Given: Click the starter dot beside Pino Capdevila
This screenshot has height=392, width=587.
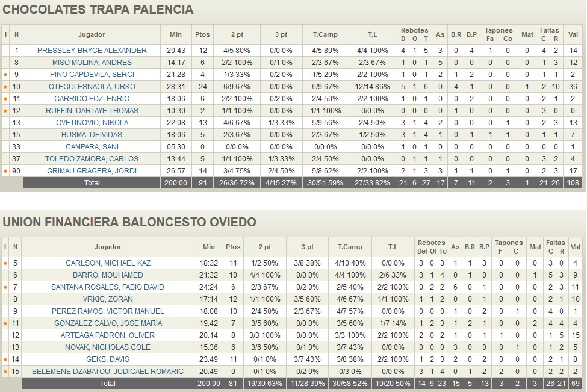Looking at the screenshot, I should pyautogui.click(x=5, y=75).
